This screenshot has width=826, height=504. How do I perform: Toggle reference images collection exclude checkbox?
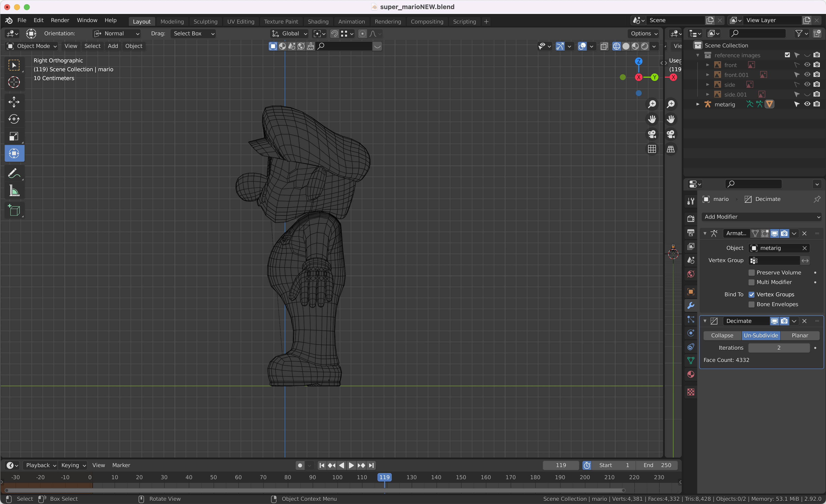click(x=787, y=55)
